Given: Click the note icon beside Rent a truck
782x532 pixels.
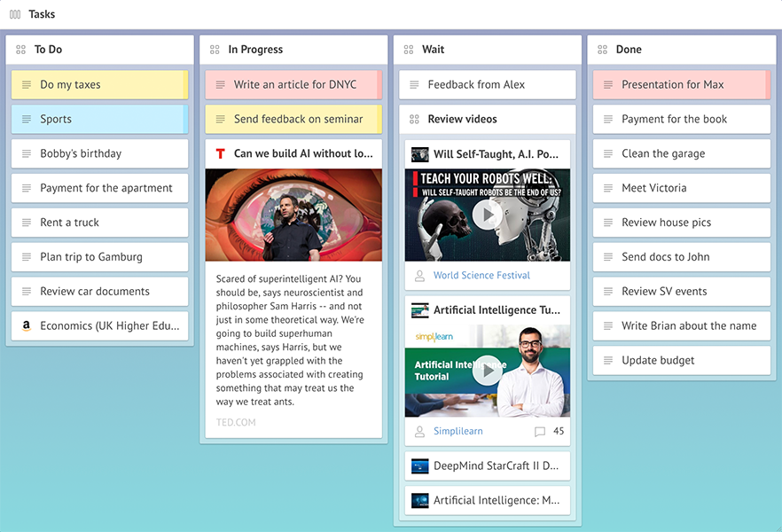Looking at the screenshot, I should [x=27, y=223].
